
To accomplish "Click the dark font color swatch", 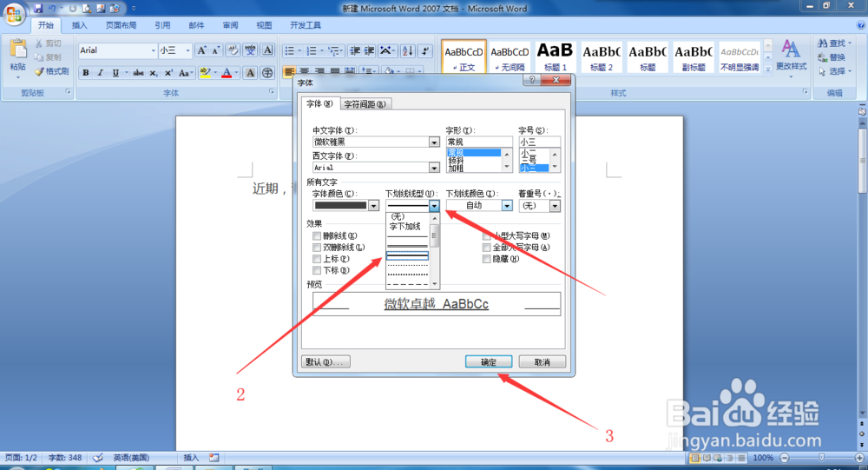I will (x=340, y=206).
